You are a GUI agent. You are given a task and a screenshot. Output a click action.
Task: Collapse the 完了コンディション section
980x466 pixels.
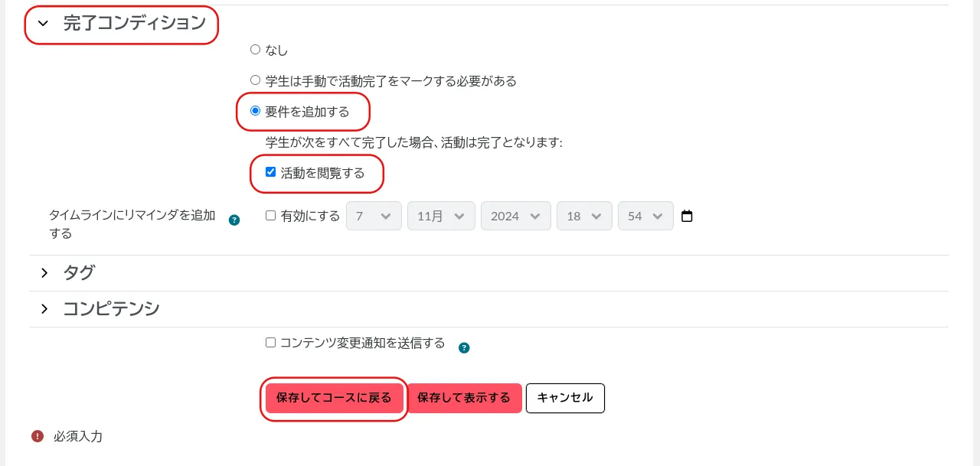pos(44,24)
